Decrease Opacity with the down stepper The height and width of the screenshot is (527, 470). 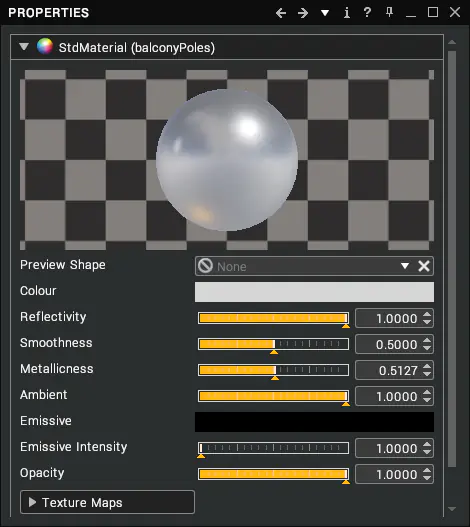427,478
